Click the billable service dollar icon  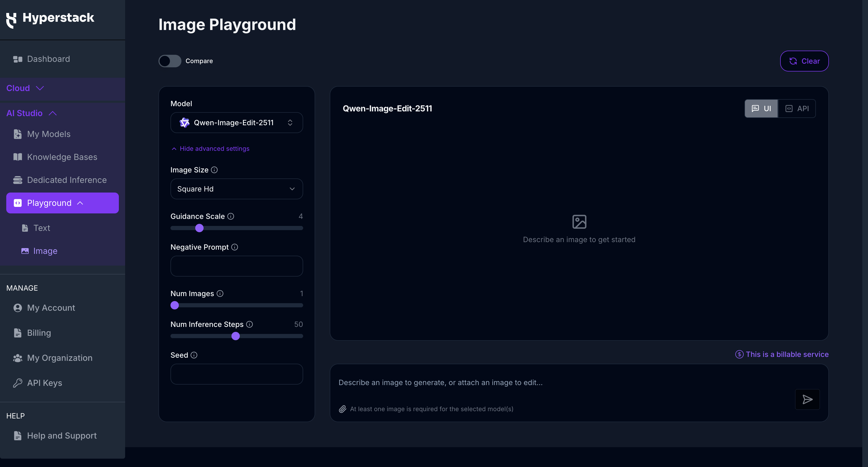click(x=739, y=354)
